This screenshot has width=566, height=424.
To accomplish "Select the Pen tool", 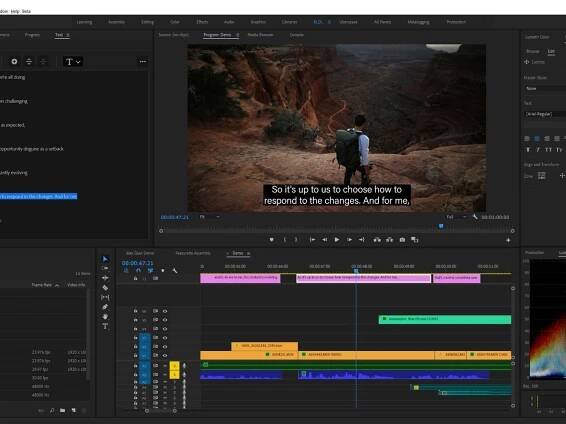I will (x=105, y=307).
